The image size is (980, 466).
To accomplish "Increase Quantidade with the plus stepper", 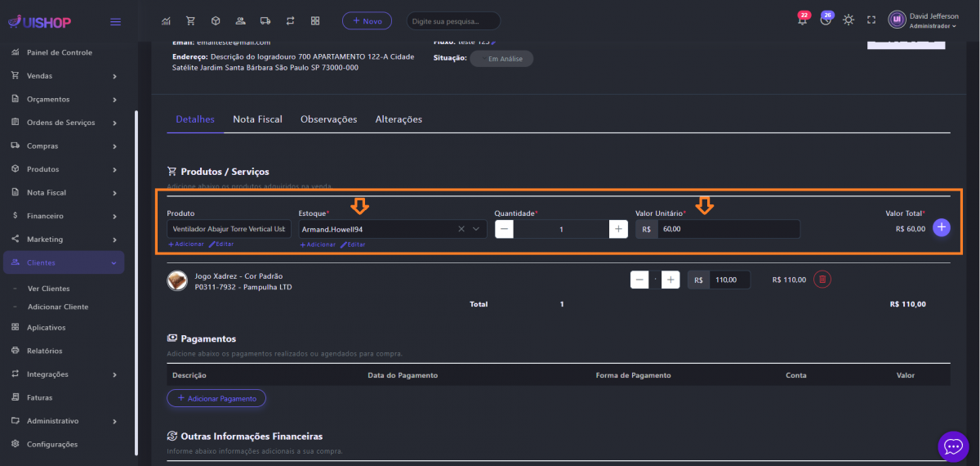I will tap(617, 229).
